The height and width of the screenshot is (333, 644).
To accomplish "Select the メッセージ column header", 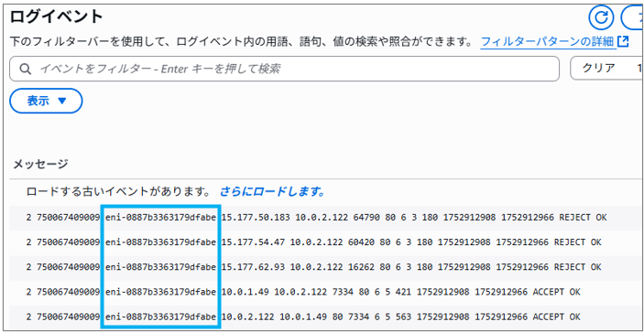I will coord(40,165).
